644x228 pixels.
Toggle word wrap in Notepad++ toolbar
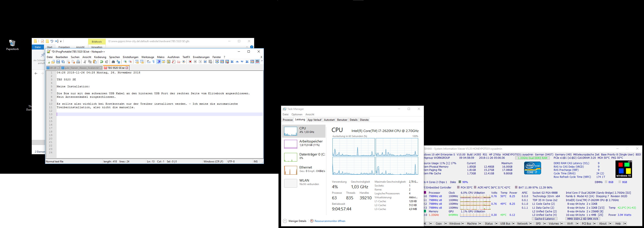[x=149, y=62]
